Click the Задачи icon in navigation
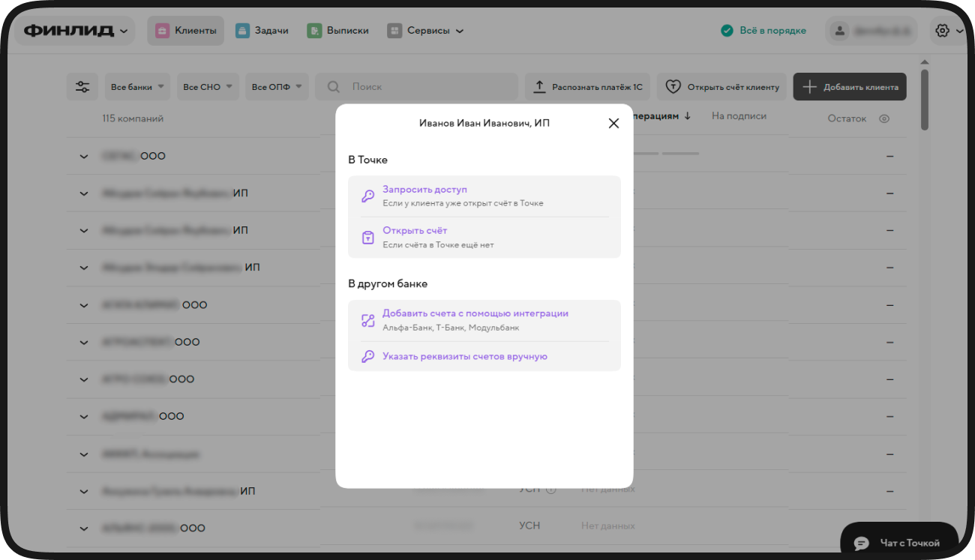The image size is (975, 560). click(242, 31)
